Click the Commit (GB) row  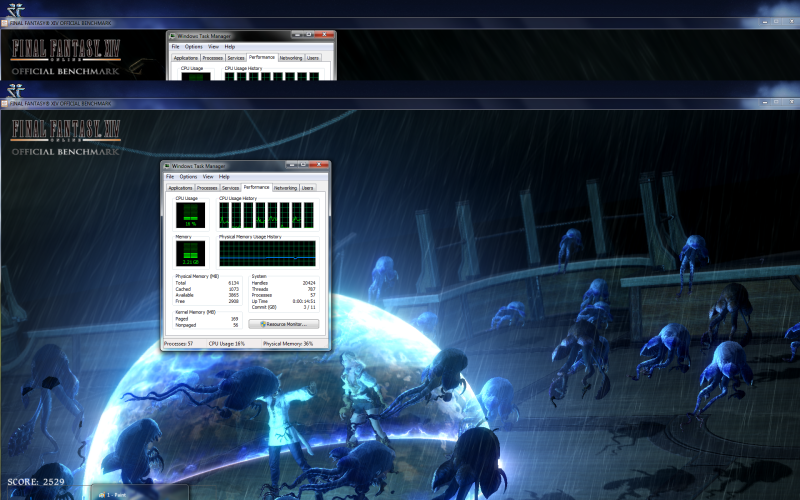[x=283, y=307]
